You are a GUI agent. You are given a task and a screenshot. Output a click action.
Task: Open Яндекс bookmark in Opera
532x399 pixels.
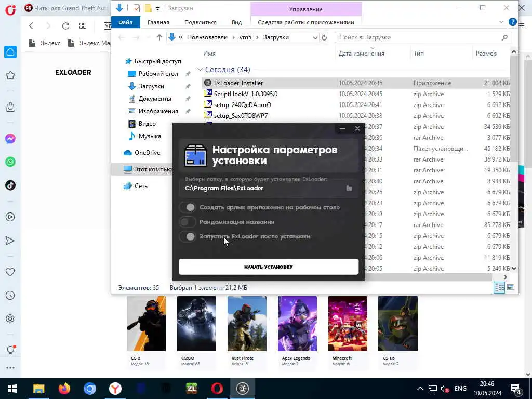pos(45,43)
